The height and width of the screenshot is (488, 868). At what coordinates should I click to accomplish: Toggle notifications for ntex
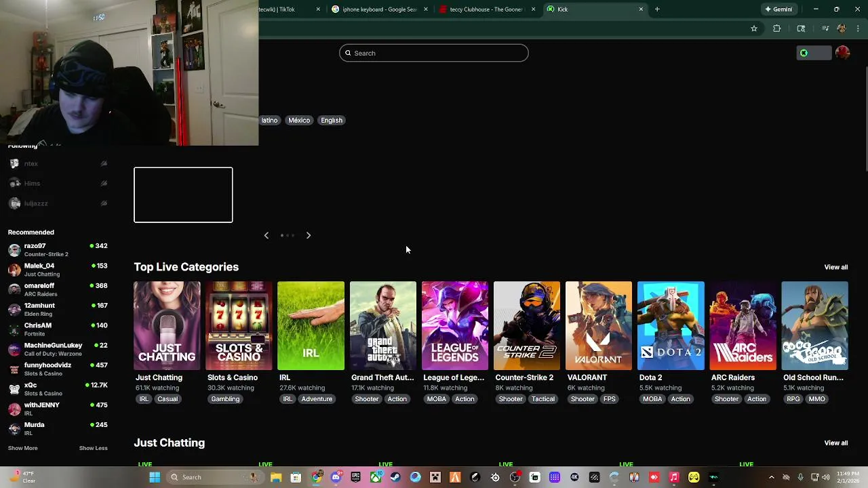click(x=104, y=163)
